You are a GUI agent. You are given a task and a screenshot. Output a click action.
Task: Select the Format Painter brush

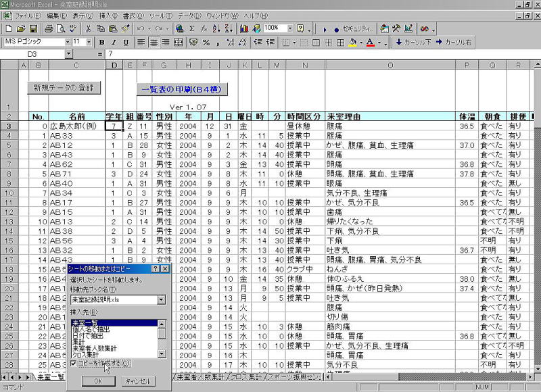coord(126,28)
